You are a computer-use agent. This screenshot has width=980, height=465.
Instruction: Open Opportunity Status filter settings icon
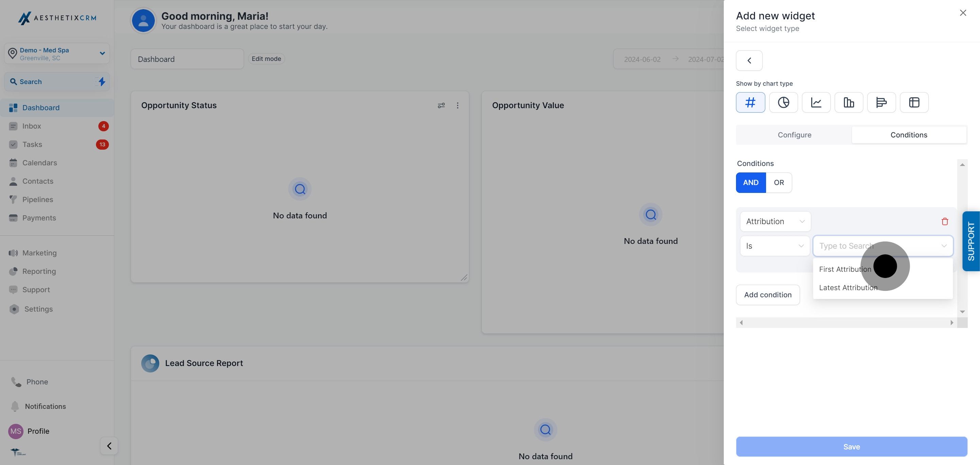tap(441, 105)
